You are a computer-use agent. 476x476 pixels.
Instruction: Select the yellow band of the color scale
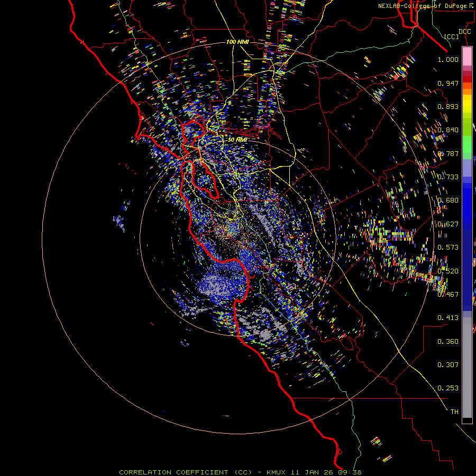coord(467,104)
